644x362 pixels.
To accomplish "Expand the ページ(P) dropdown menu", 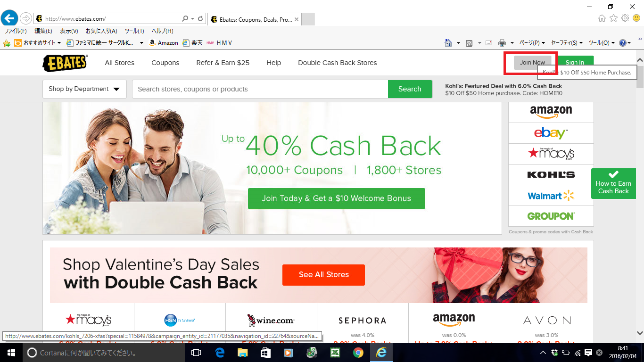I will click(x=532, y=43).
